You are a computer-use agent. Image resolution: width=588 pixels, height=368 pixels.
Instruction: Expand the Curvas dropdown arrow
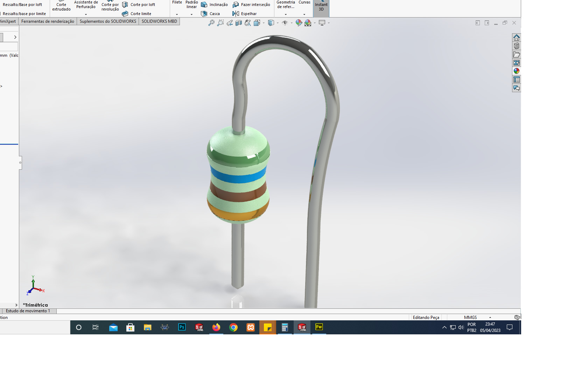tap(304, 14)
